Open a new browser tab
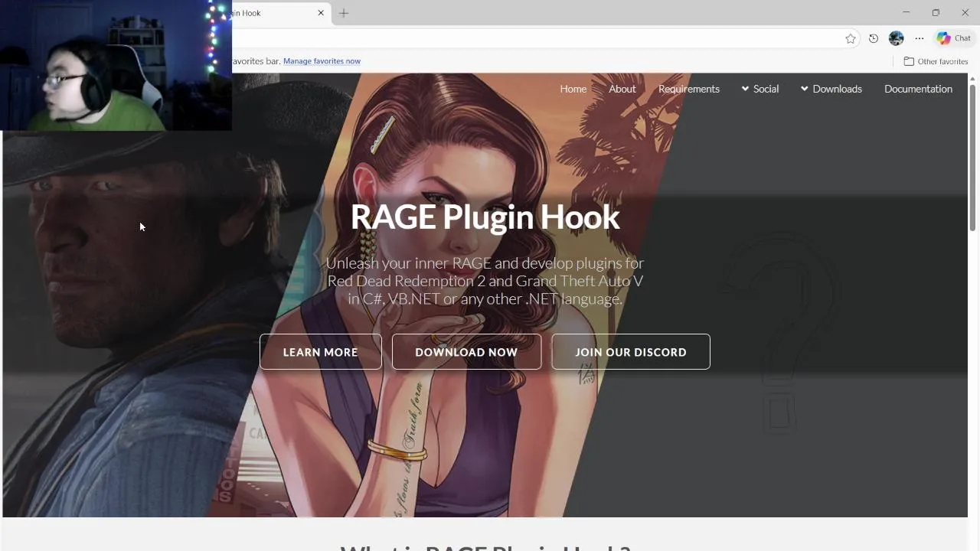The image size is (980, 551). tap(344, 13)
